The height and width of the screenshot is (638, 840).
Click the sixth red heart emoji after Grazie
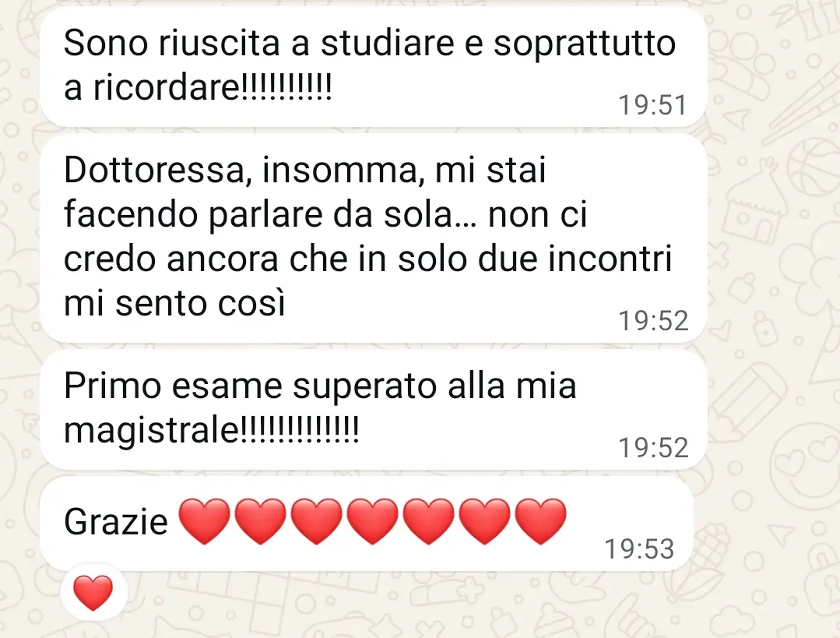[x=485, y=520]
